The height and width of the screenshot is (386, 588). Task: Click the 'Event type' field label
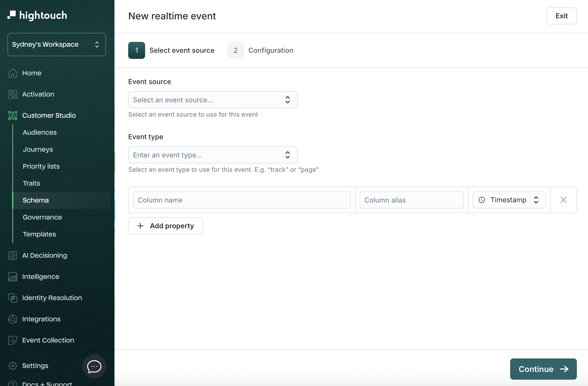click(146, 137)
